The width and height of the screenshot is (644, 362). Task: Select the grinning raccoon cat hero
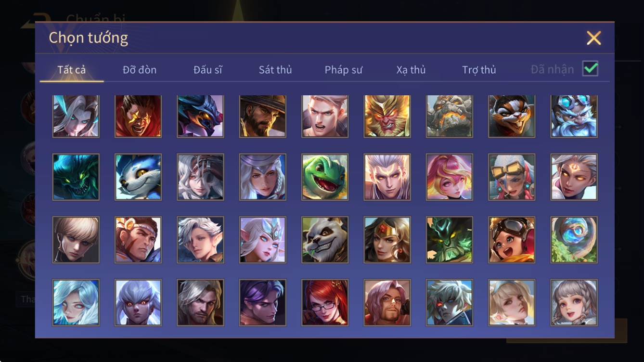point(512,116)
